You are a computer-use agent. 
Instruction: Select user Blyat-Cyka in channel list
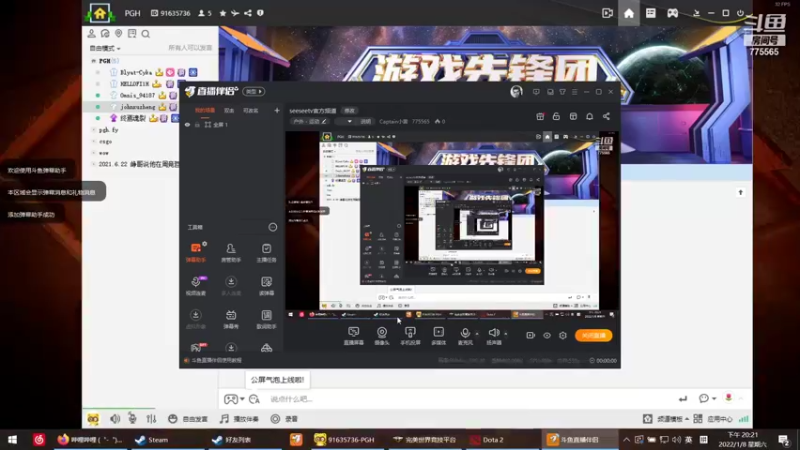[x=136, y=72]
